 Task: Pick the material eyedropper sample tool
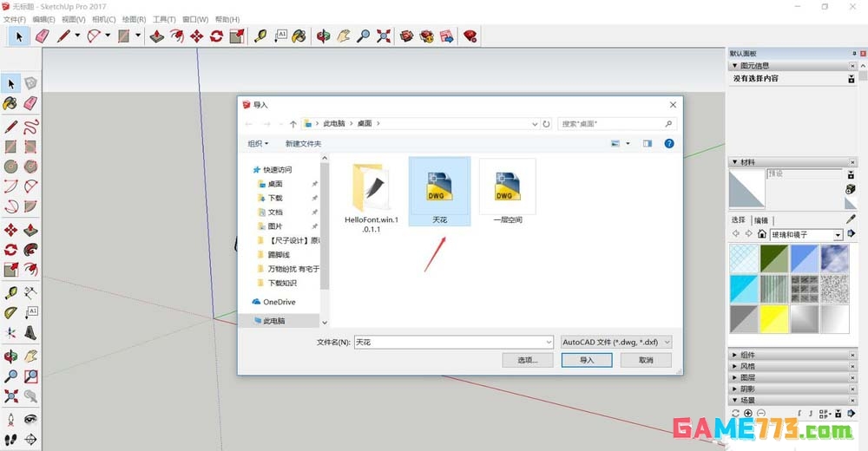[851, 219]
